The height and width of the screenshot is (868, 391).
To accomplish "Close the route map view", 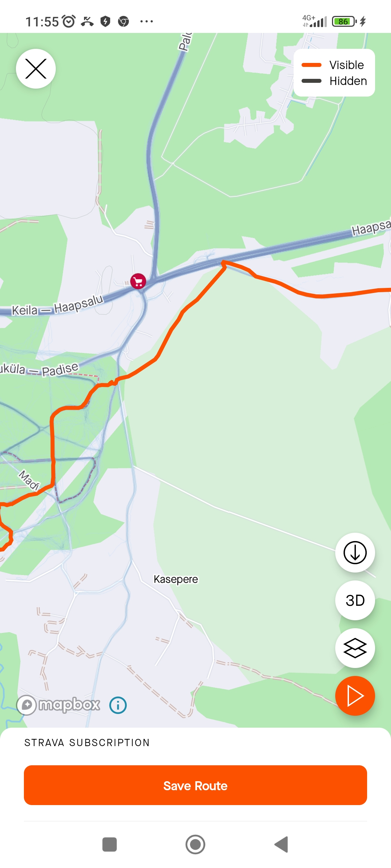I will pos(36,69).
